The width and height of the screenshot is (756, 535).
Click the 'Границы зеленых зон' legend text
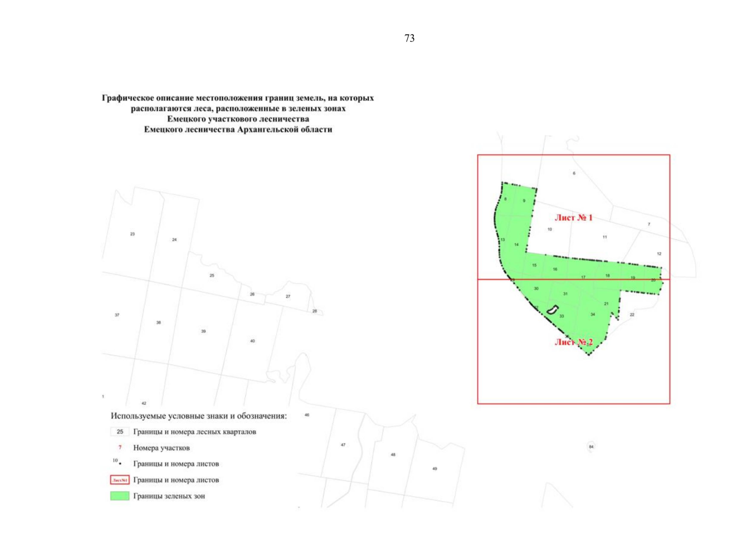(x=169, y=496)
